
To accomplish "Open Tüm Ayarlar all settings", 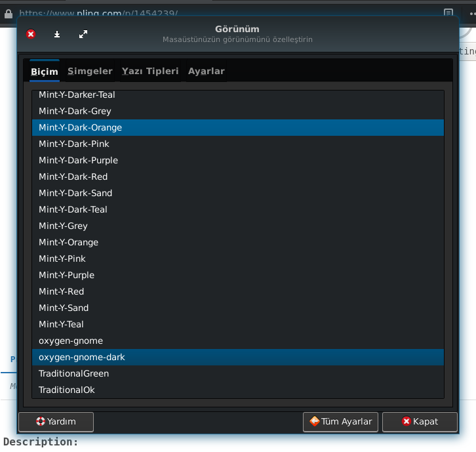I will [x=340, y=422].
